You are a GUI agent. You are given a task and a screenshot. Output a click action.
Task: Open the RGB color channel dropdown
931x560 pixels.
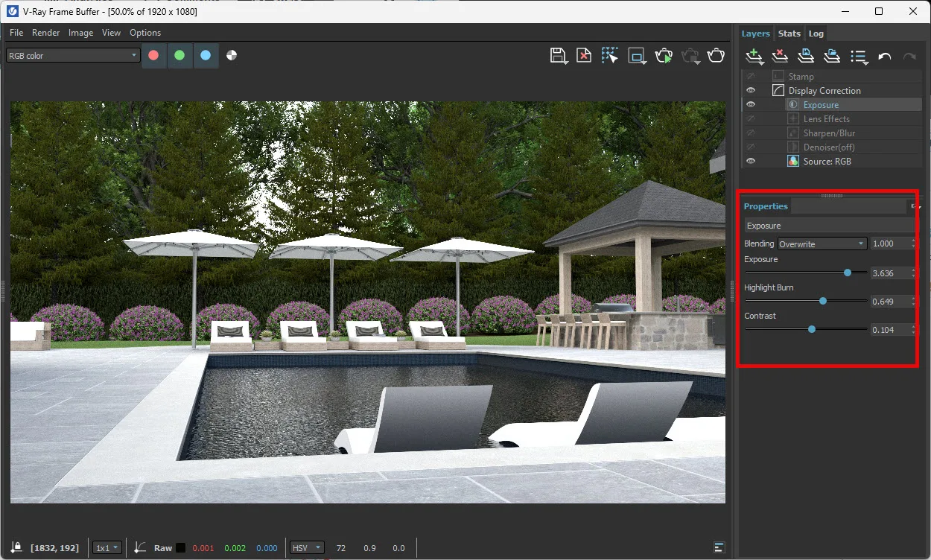(73, 56)
